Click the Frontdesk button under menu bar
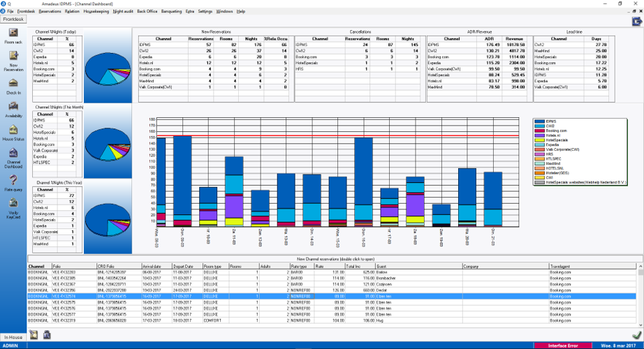Image resolution: width=644 pixels, height=349 pixels. tap(13, 19)
